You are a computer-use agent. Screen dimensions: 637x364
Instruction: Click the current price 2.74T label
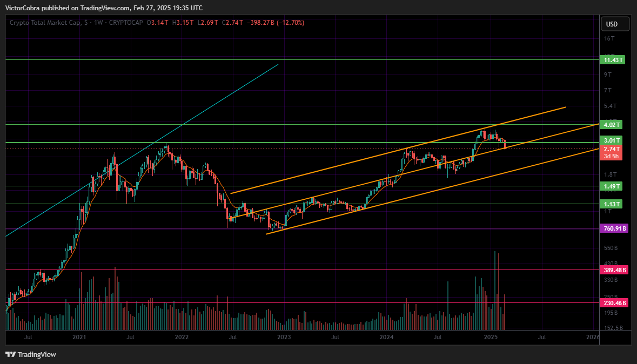(611, 149)
